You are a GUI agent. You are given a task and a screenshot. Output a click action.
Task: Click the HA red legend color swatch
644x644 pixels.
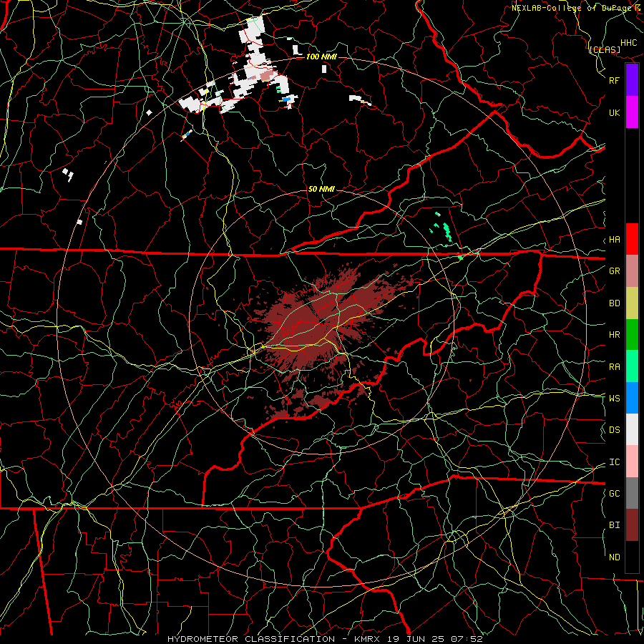[632, 239]
